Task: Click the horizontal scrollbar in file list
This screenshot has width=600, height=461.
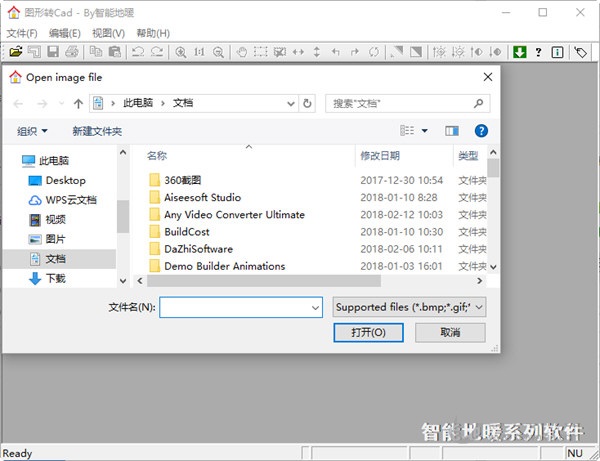Action: tap(264, 281)
